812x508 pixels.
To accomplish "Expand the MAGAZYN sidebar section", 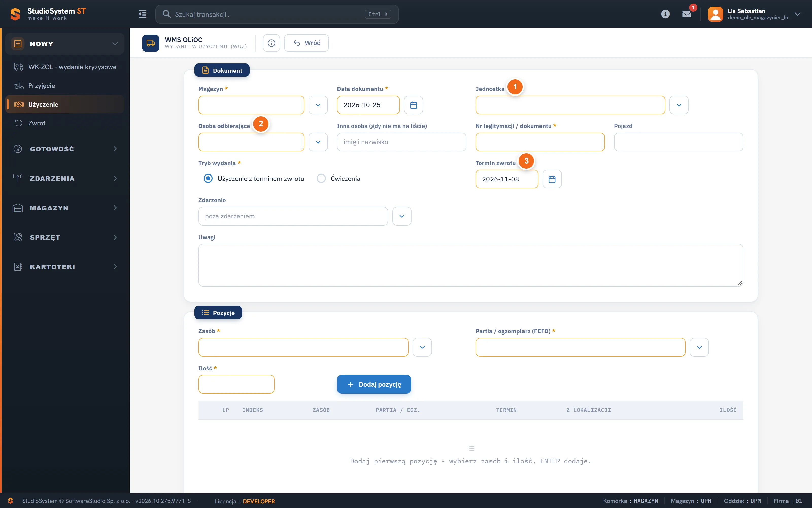I will click(x=65, y=208).
